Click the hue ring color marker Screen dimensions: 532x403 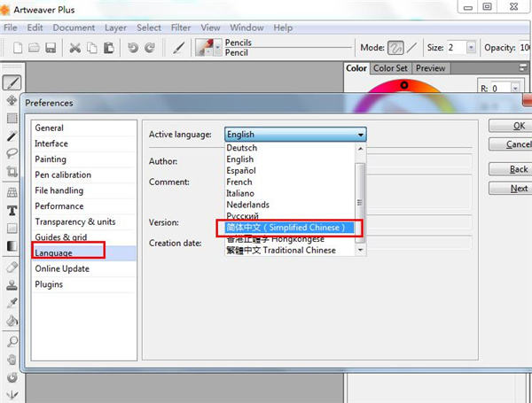click(403, 85)
